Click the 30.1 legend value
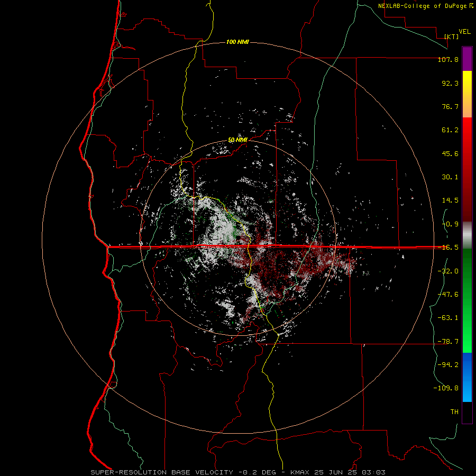The image size is (476, 476). pos(450,177)
